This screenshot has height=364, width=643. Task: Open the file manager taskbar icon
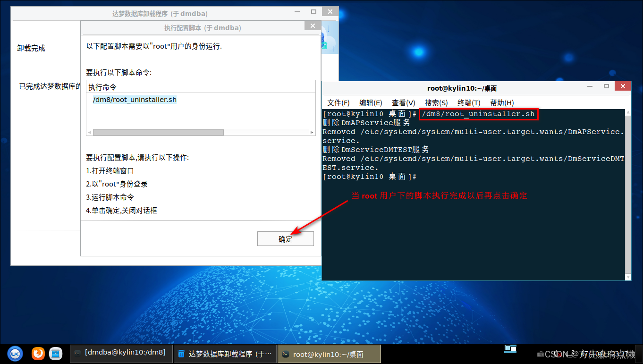(56, 353)
